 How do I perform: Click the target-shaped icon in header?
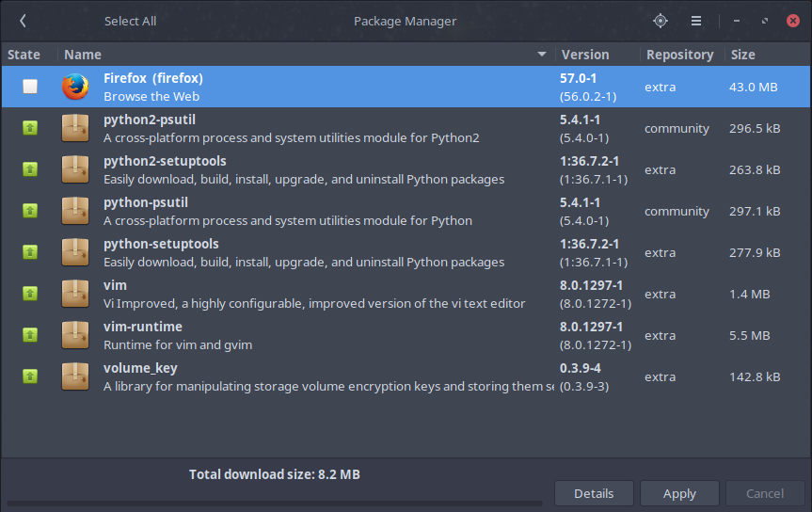tap(661, 21)
